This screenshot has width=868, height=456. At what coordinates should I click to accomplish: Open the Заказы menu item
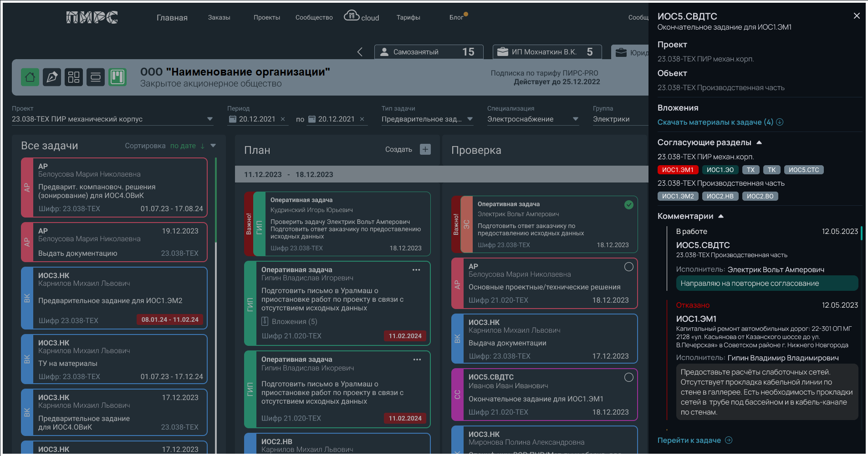[219, 17]
